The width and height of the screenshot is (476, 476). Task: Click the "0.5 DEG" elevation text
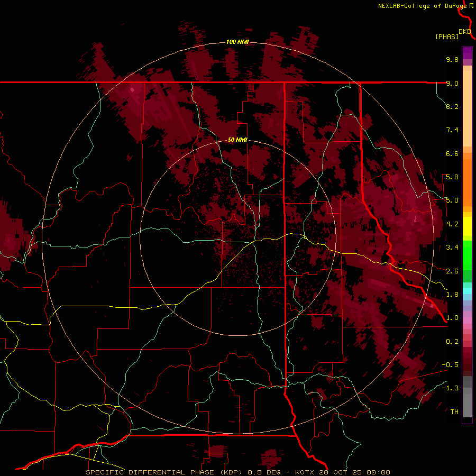(263, 472)
